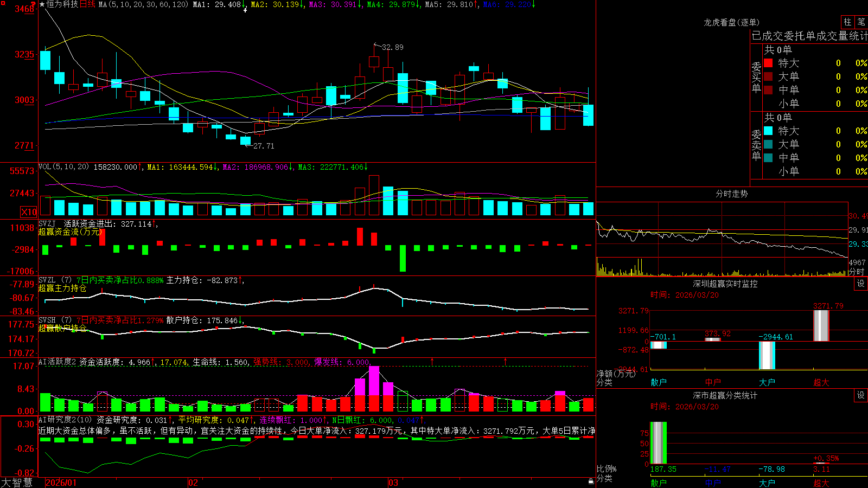Click the X10 volume scale marker
The width and height of the screenshot is (868, 488).
[28, 212]
